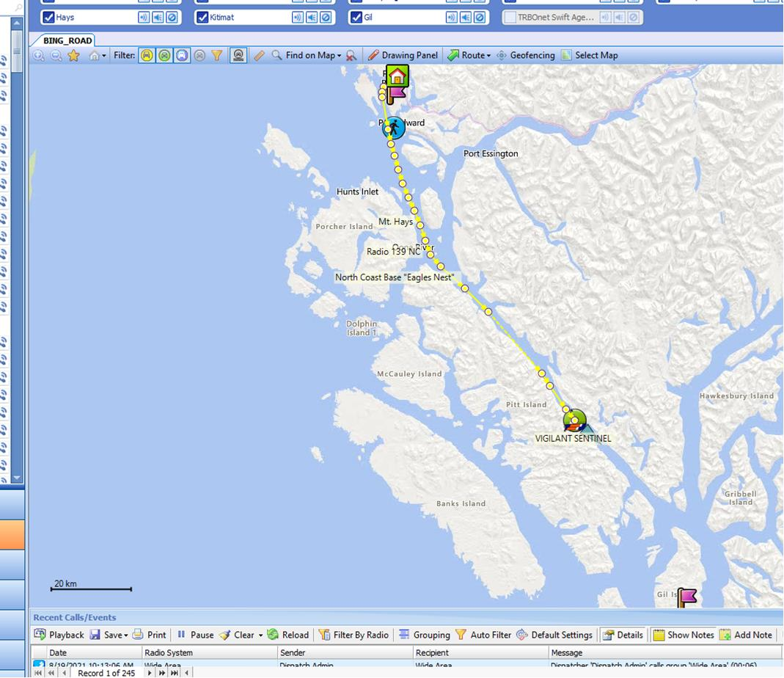784x678 pixels.
Task: Click the VIGILANT SENTINEL vessel marker
Action: click(x=575, y=420)
